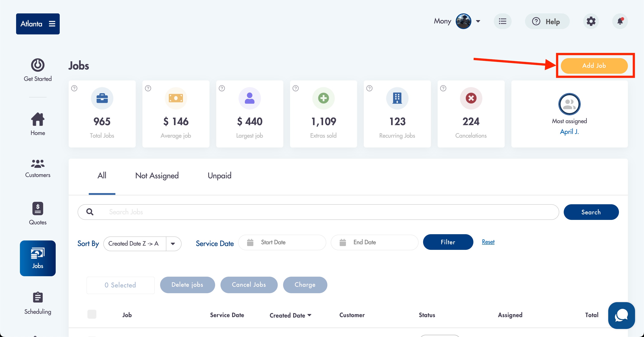This screenshot has height=337, width=644.
Task: Check the select-all jobs checkbox
Action: click(x=92, y=314)
